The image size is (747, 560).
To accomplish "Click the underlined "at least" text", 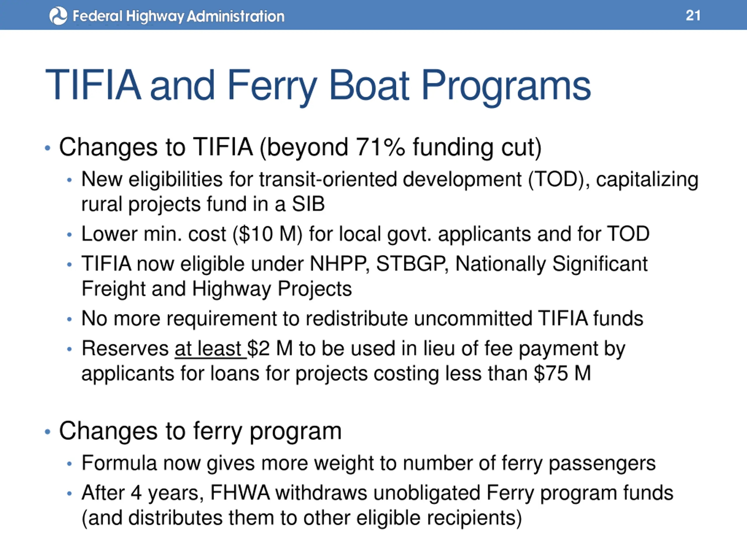I will (208, 348).
